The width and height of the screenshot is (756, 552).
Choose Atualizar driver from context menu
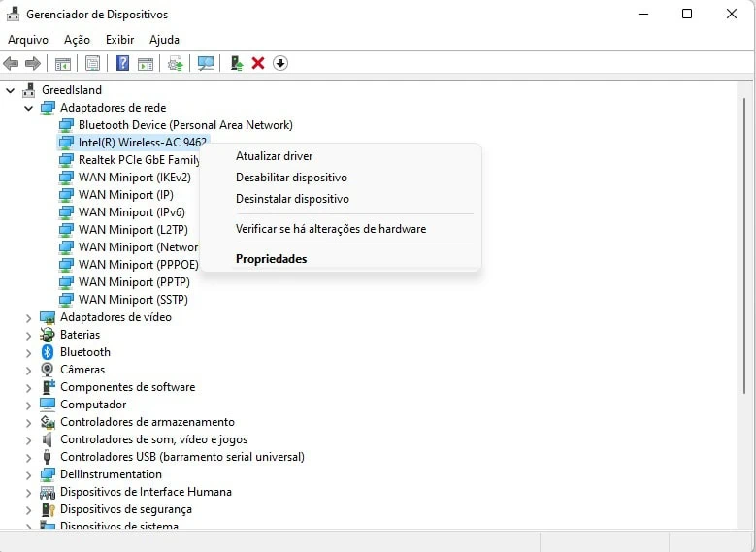(274, 156)
